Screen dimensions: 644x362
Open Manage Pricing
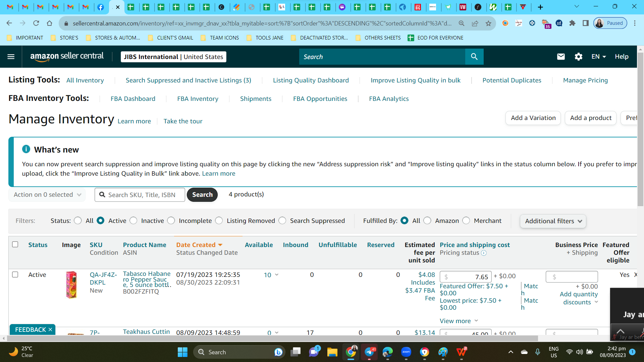coord(585,80)
